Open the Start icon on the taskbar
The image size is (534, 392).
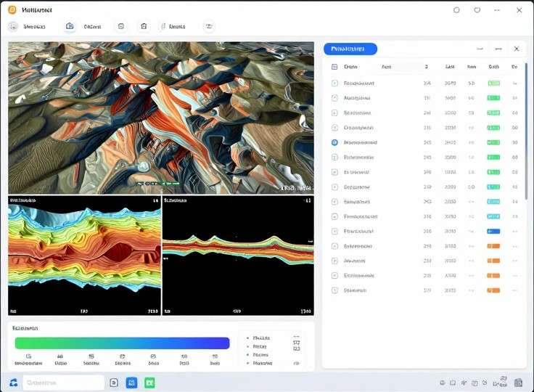point(13,383)
